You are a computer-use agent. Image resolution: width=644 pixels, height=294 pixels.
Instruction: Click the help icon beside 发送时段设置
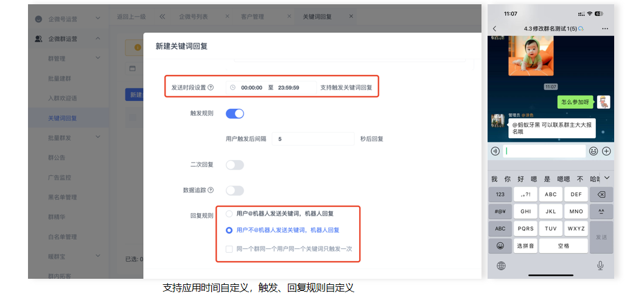pos(211,88)
